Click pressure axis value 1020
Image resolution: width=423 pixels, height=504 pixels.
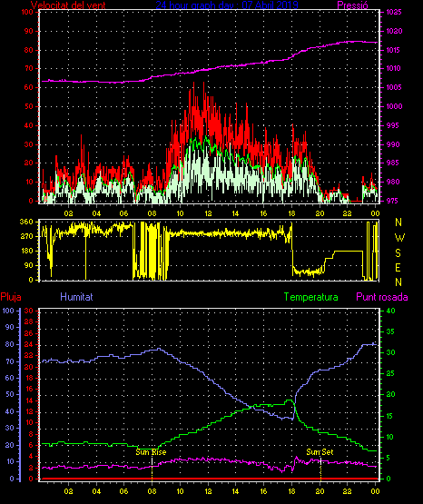click(394, 31)
